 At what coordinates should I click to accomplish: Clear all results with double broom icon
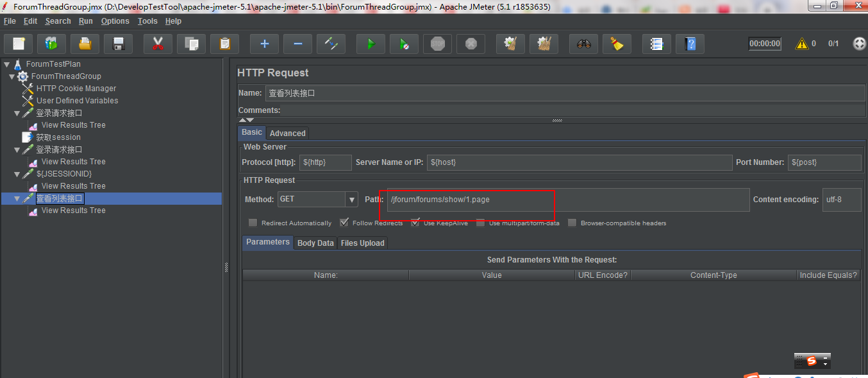point(544,44)
